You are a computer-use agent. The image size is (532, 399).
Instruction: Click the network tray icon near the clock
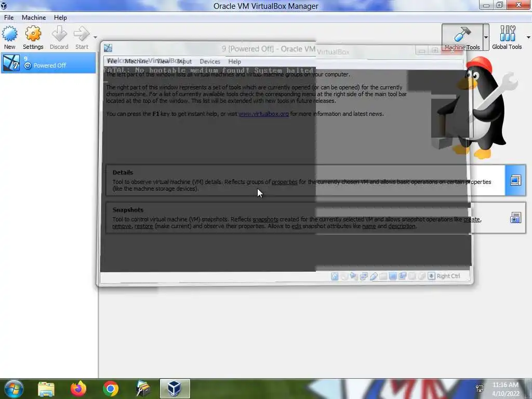click(480, 388)
